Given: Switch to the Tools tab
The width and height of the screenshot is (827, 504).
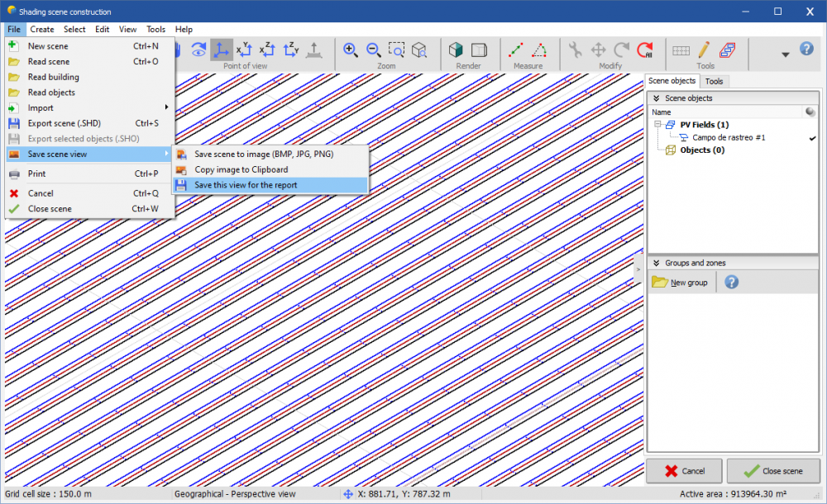Looking at the screenshot, I should point(715,80).
